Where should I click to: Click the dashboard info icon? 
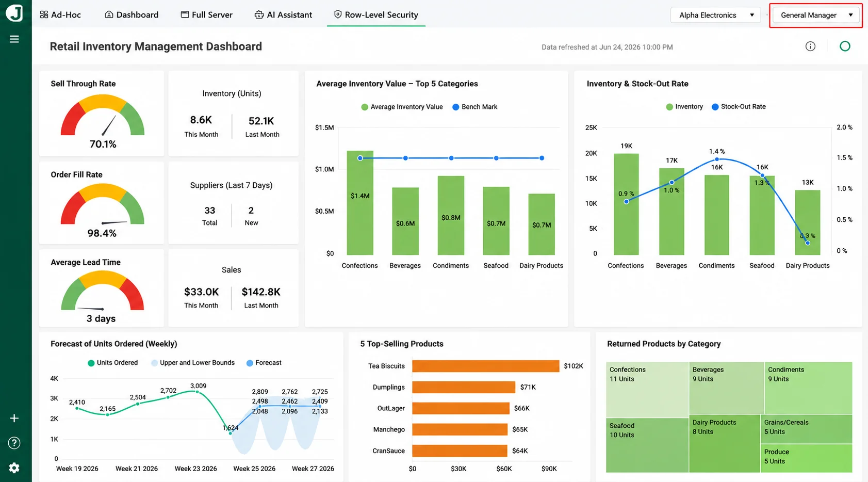[810, 46]
